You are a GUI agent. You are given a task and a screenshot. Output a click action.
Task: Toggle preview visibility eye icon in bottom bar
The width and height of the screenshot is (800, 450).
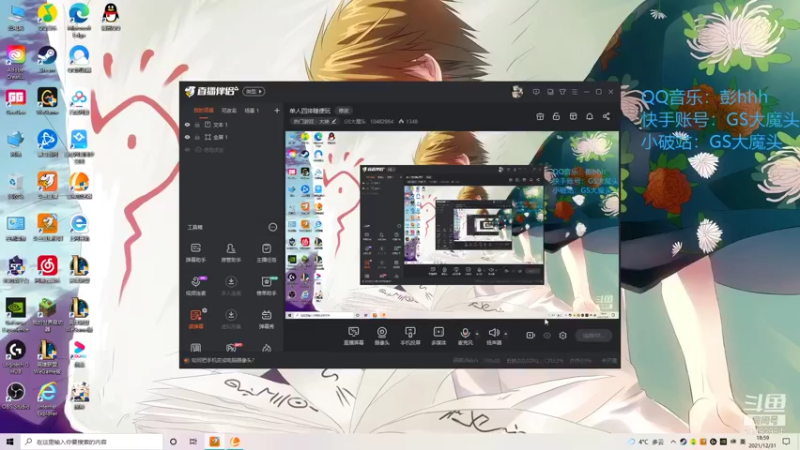546,335
